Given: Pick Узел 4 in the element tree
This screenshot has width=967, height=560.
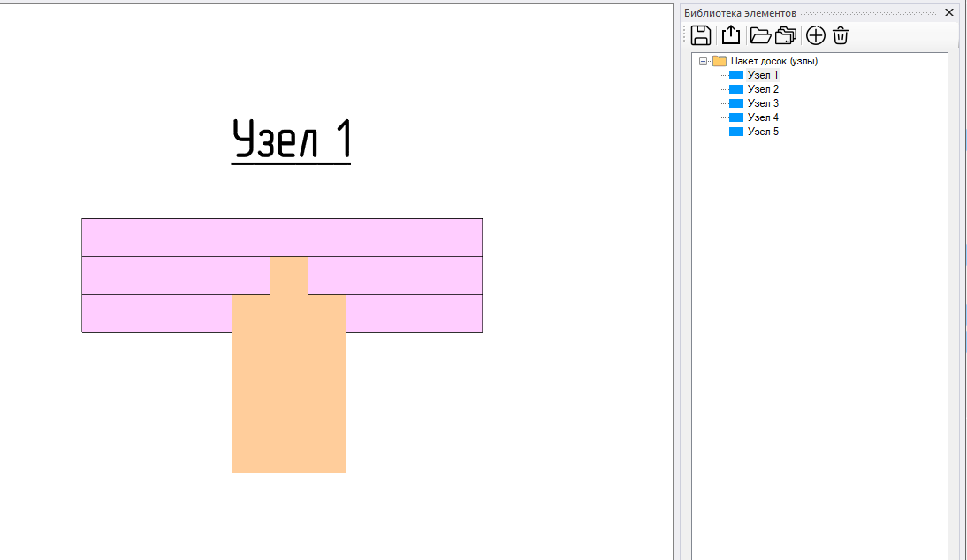Looking at the screenshot, I should coord(763,117).
